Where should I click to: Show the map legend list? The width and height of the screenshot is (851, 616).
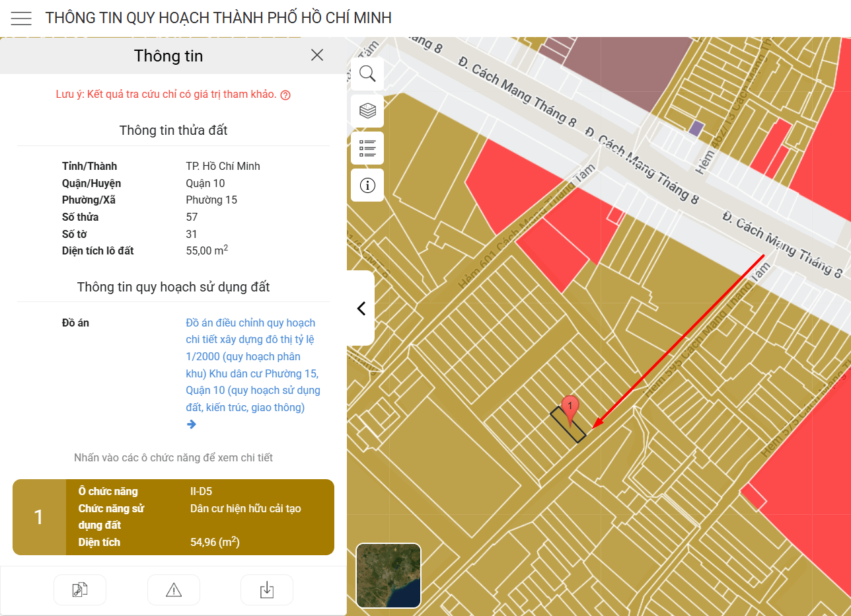coord(367,147)
